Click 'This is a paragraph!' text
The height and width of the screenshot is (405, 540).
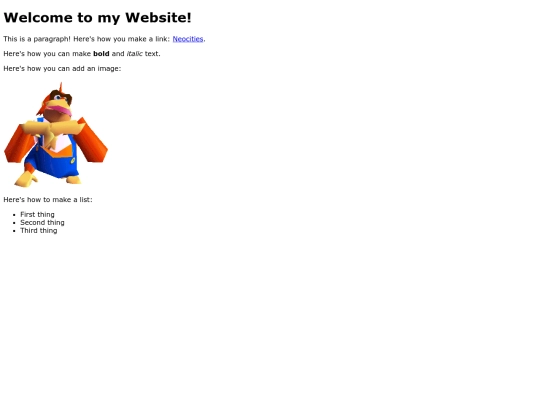tap(37, 39)
